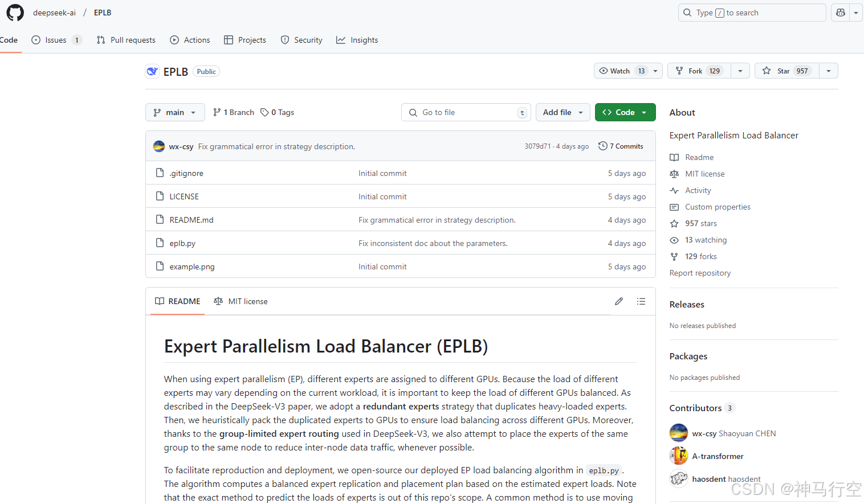The image size is (864, 504).
Task: Switch to the Code tab
Action: click(9, 40)
